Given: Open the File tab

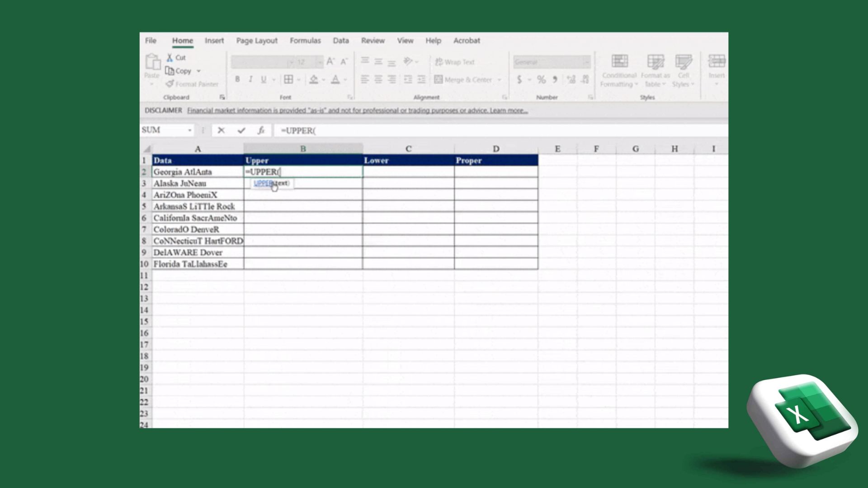Looking at the screenshot, I should coord(151,41).
